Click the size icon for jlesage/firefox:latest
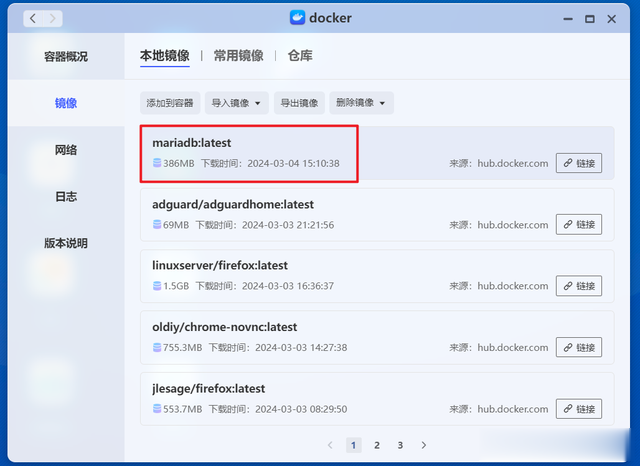640x466 pixels. point(157,409)
